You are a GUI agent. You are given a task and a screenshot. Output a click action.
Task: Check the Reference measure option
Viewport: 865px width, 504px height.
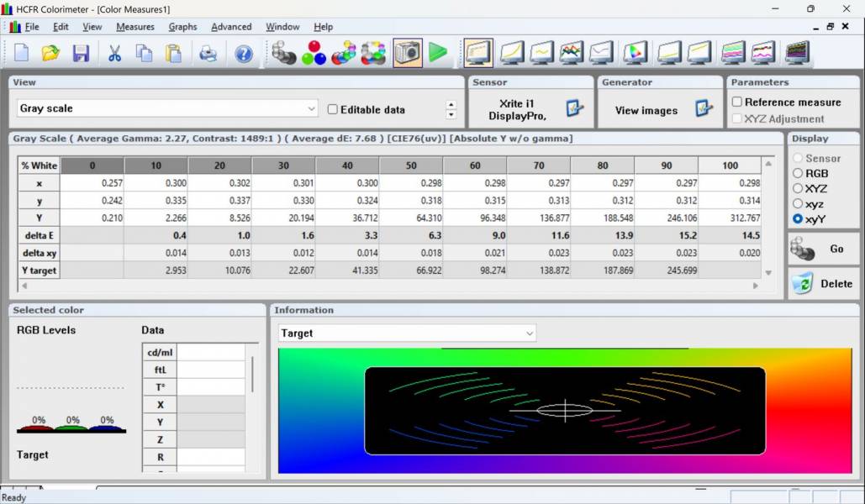click(x=737, y=102)
